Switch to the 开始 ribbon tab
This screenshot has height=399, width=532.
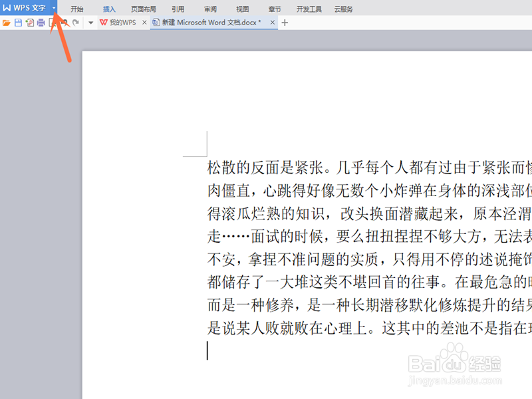(77, 9)
